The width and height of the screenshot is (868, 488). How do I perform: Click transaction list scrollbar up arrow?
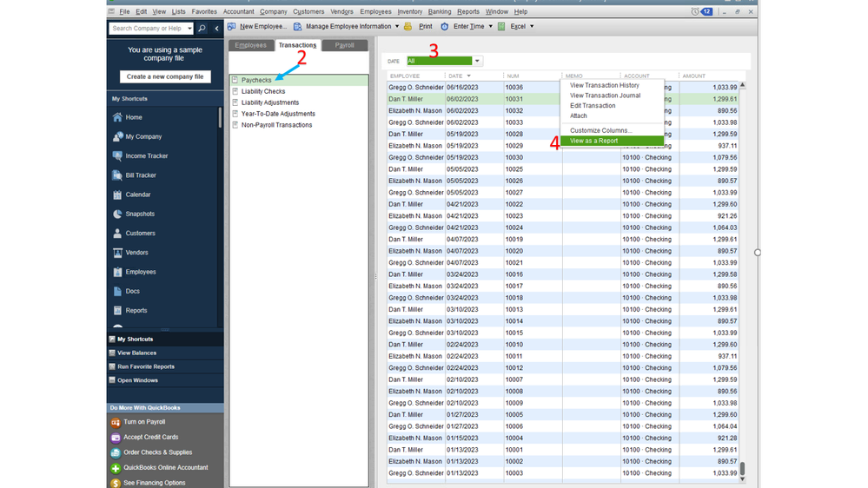pyautogui.click(x=743, y=85)
